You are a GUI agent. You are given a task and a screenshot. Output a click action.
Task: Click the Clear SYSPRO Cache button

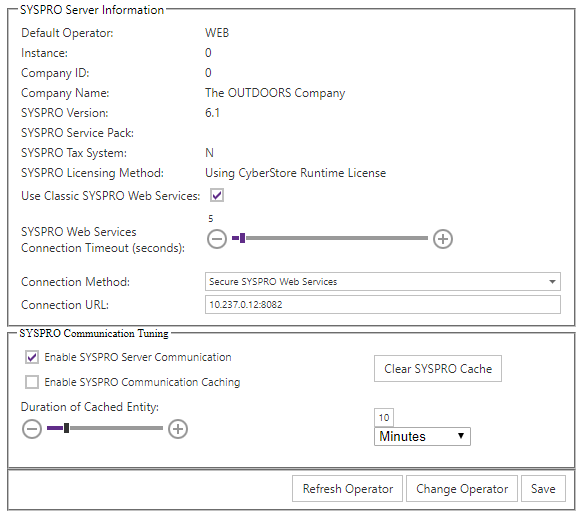coord(438,369)
